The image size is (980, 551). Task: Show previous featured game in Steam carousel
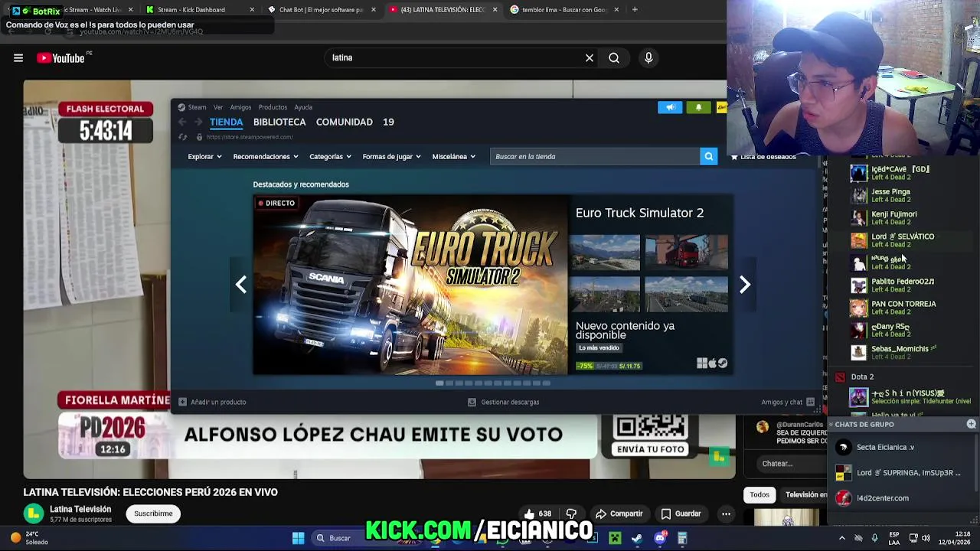tap(241, 285)
